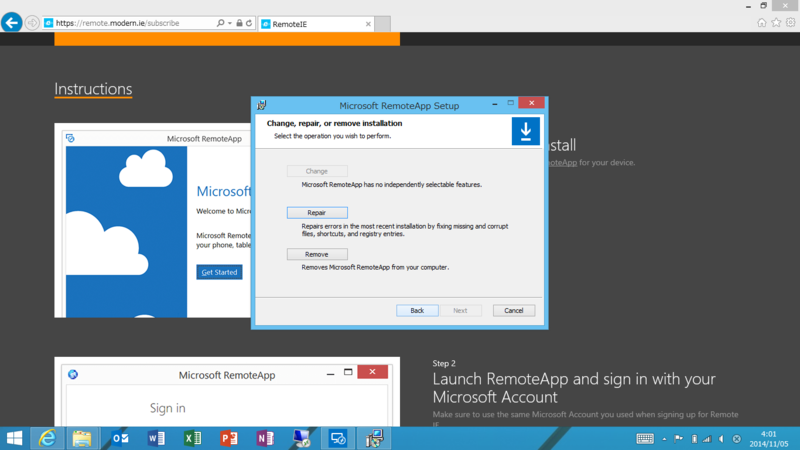Refresh the page with reload icon

(249, 23)
